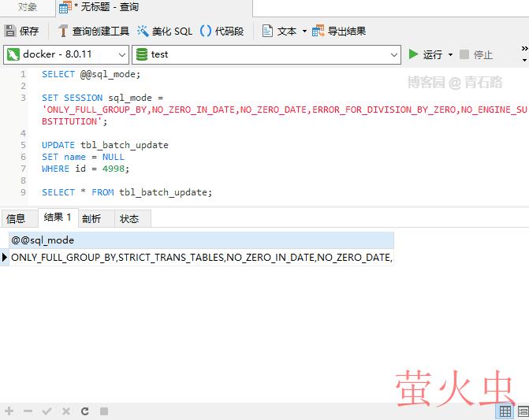Select the 对象 tab at the top
The height and width of the screenshot is (420, 529).
click(x=28, y=7)
